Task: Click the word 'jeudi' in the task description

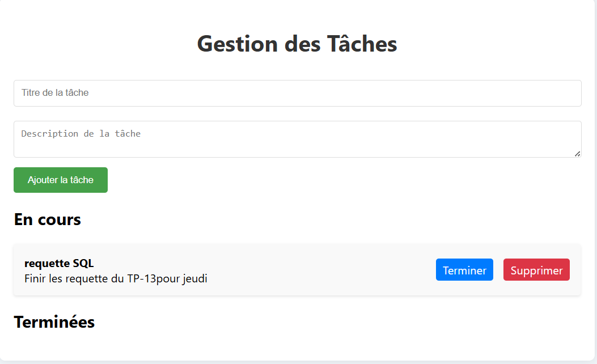Action: 194,278
